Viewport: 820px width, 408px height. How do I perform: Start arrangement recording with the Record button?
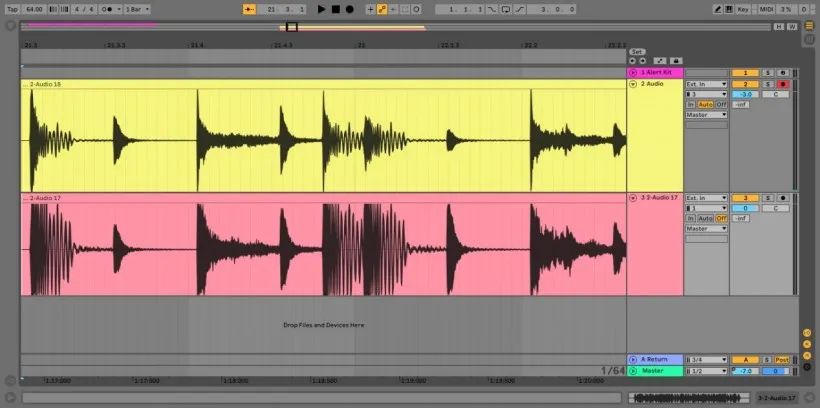pyautogui.click(x=349, y=9)
